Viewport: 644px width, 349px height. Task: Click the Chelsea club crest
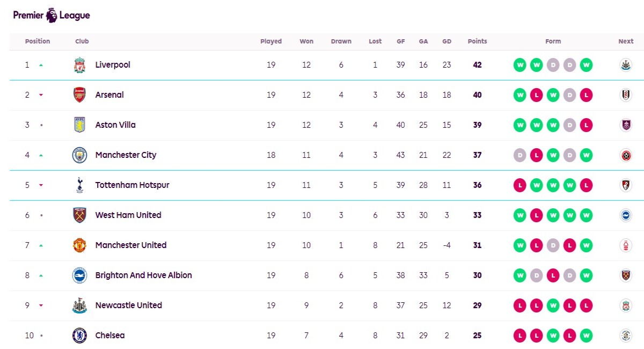79,336
